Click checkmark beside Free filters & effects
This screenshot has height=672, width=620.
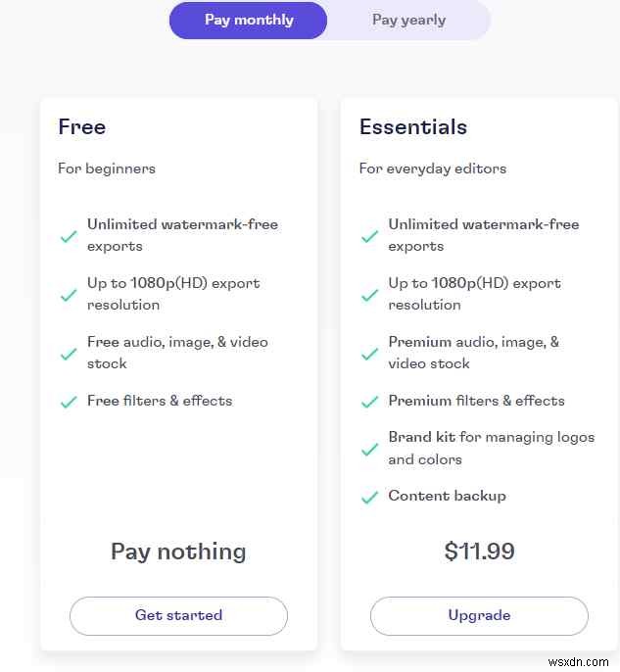coord(69,402)
